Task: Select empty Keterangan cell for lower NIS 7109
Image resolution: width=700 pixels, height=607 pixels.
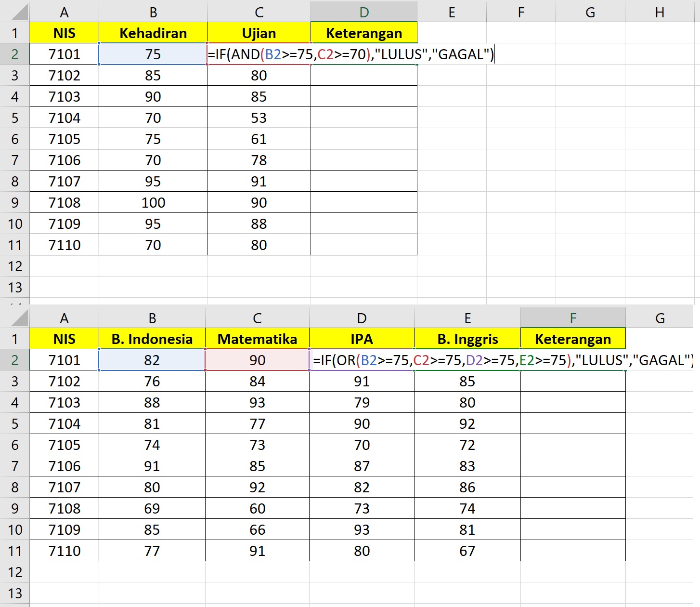Action: pyautogui.click(x=573, y=529)
